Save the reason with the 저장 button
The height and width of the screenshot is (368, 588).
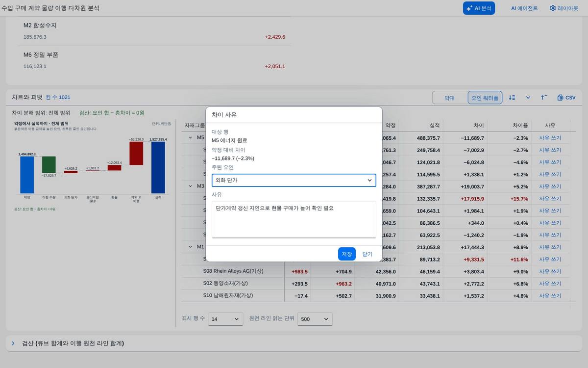(x=347, y=254)
